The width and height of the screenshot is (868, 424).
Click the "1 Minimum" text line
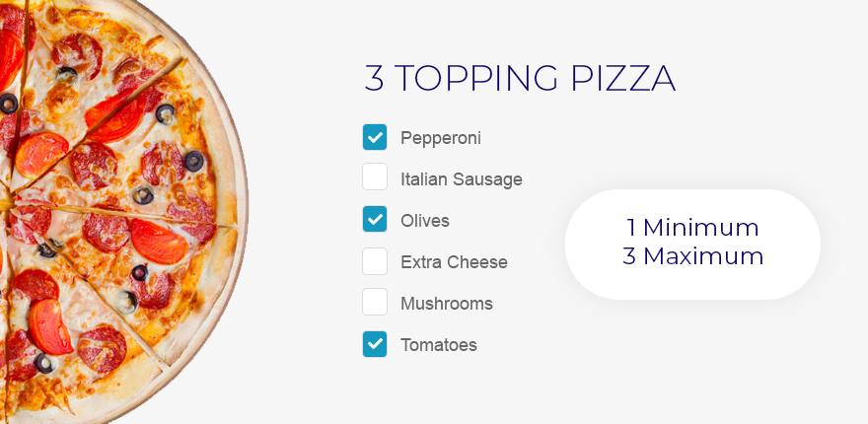(x=692, y=228)
